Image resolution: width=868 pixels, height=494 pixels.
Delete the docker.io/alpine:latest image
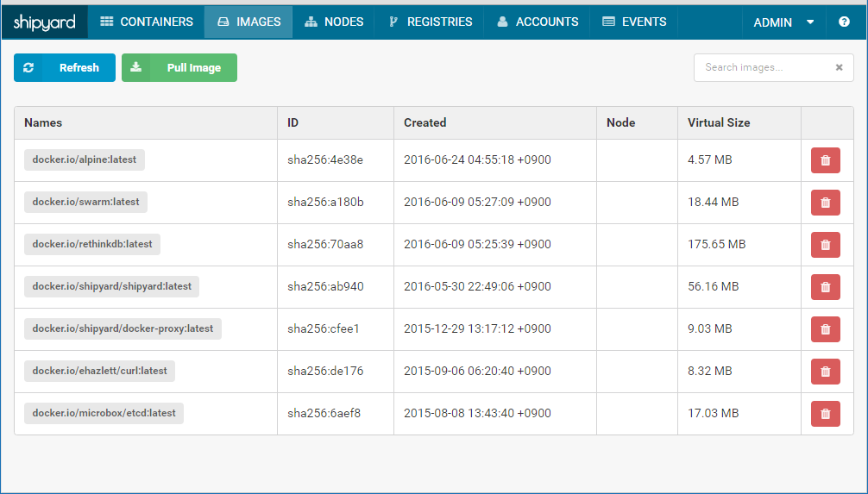coord(825,160)
